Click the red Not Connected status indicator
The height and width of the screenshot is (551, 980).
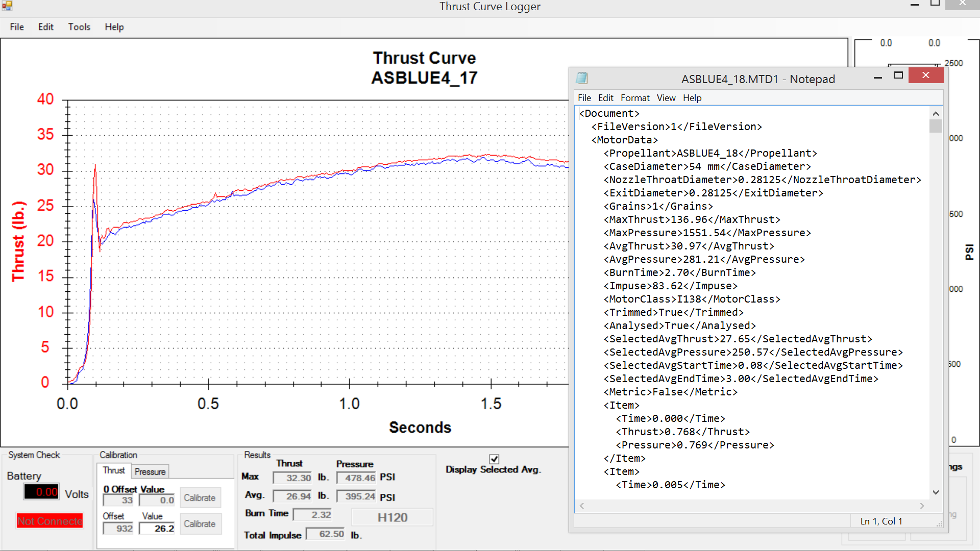(x=50, y=521)
